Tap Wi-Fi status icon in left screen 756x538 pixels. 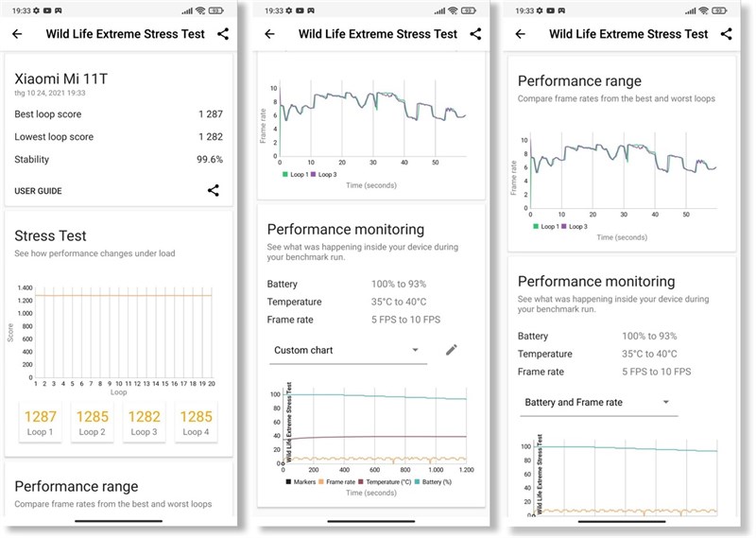click(x=200, y=10)
